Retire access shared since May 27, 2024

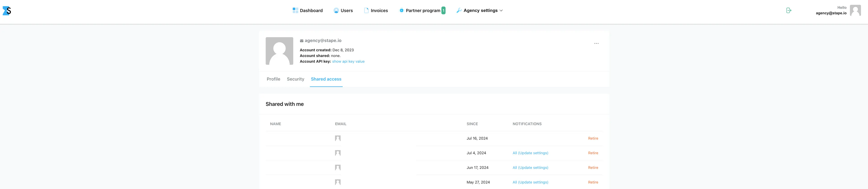(593, 182)
